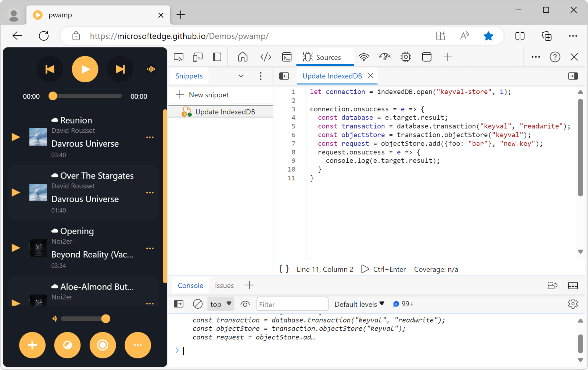This screenshot has height=370, width=588.
Task: Run the snippet with the run icon
Action: (x=365, y=269)
